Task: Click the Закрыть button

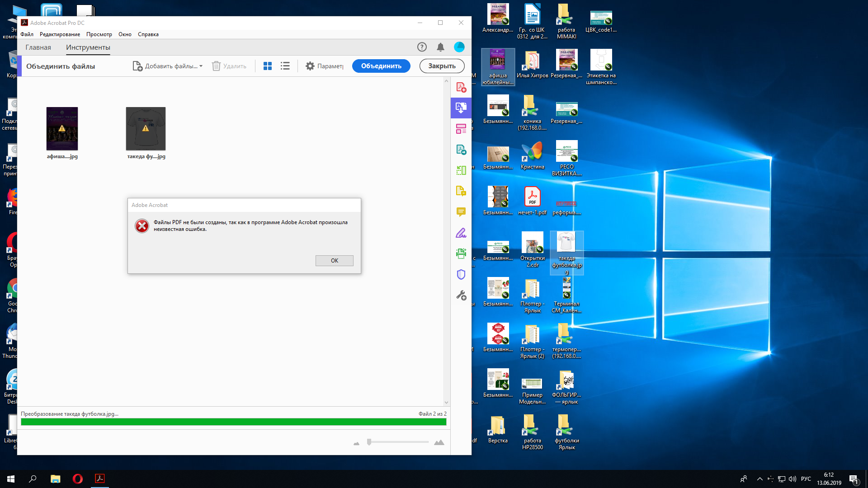Action: [x=442, y=66]
